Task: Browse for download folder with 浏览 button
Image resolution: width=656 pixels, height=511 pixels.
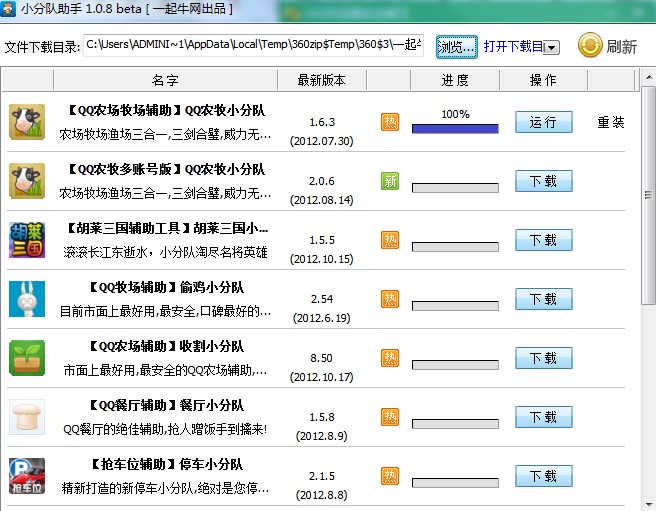Action: 456,47
